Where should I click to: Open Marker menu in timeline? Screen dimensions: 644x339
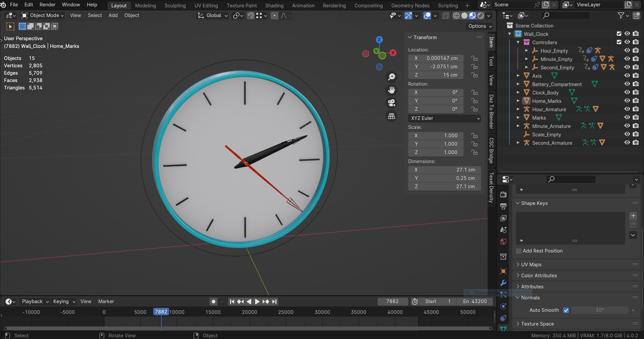106,302
